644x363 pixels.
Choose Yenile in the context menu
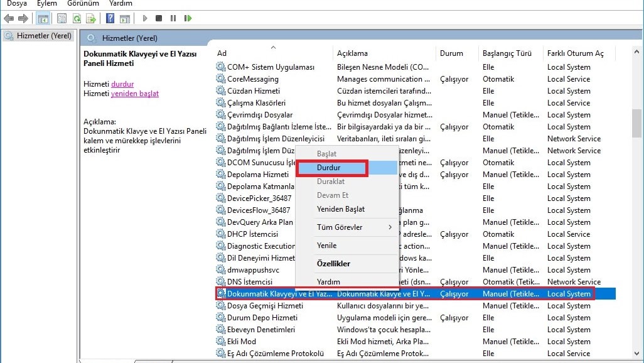coord(347,246)
